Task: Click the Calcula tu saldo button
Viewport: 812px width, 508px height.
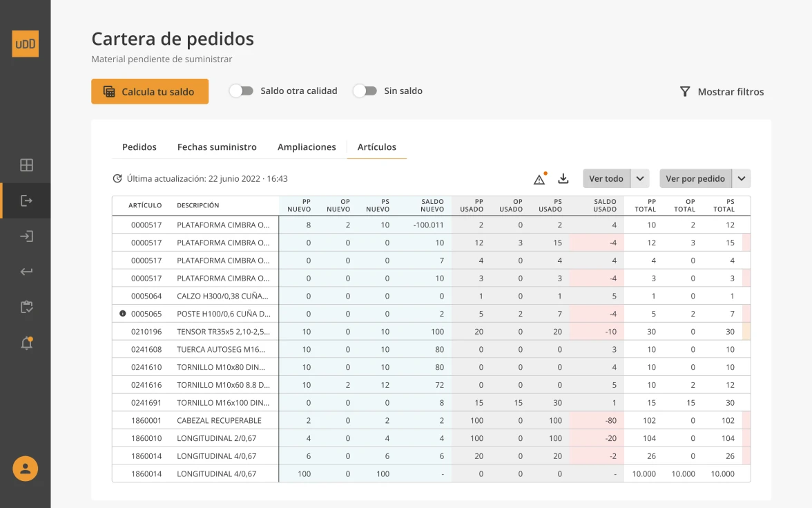Action: coord(151,91)
